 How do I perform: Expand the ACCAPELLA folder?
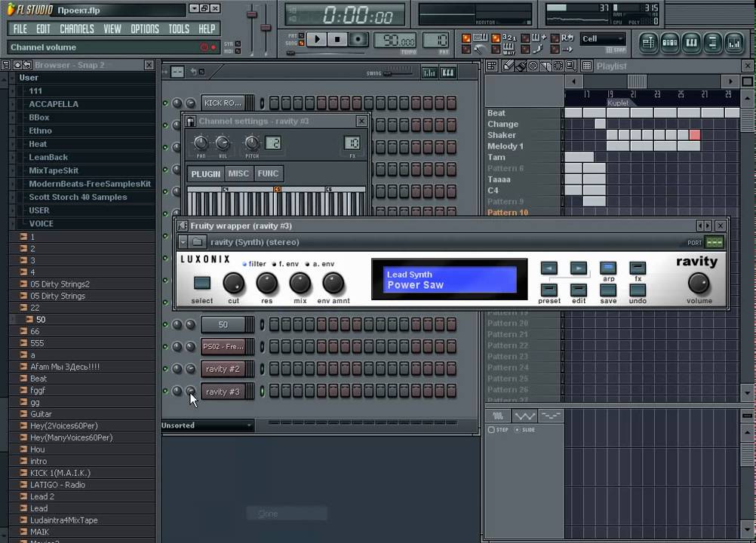click(53, 104)
